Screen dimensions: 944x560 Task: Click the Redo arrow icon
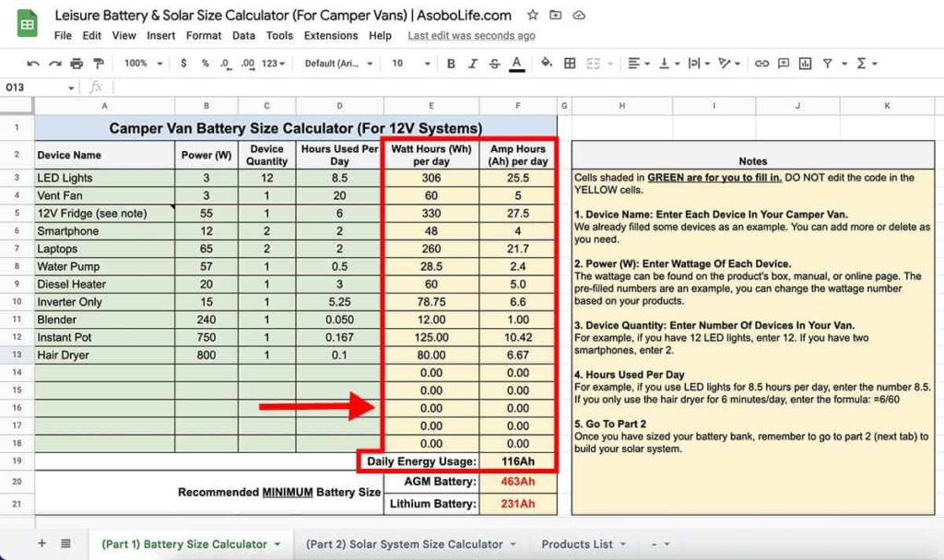[54, 64]
